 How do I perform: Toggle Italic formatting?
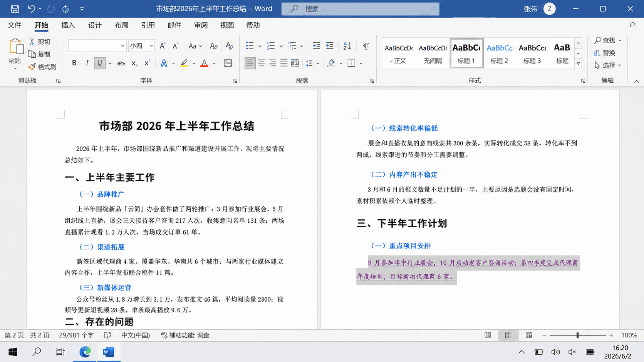(x=87, y=63)
